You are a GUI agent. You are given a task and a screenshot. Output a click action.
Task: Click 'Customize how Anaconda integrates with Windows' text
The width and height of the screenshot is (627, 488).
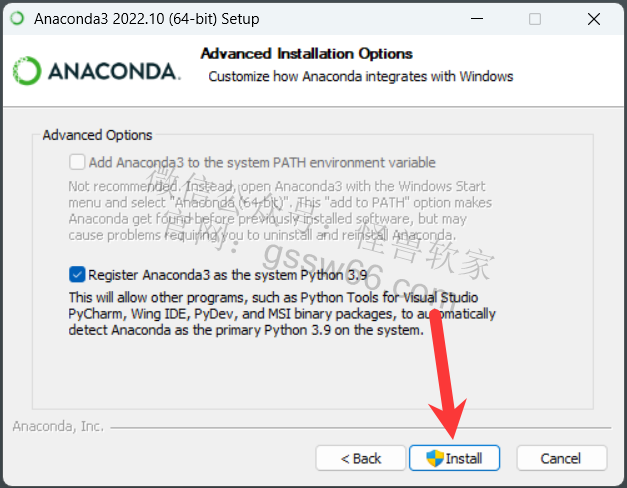[x=361, y=76]
